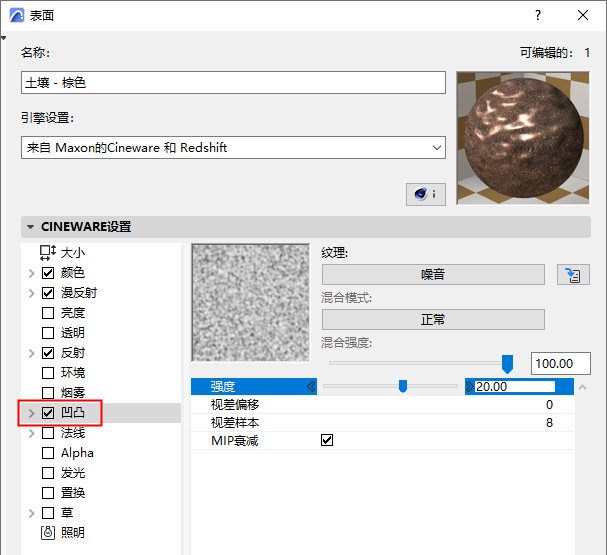The image size is (607, 555).
Task: Click the Archicad logo icon in title bar
Action: [16, 15]
